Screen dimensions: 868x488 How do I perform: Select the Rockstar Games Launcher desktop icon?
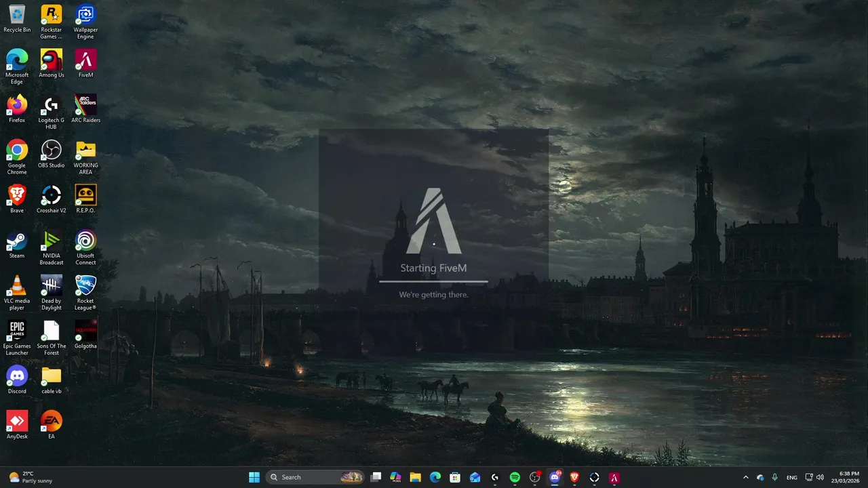52,22
